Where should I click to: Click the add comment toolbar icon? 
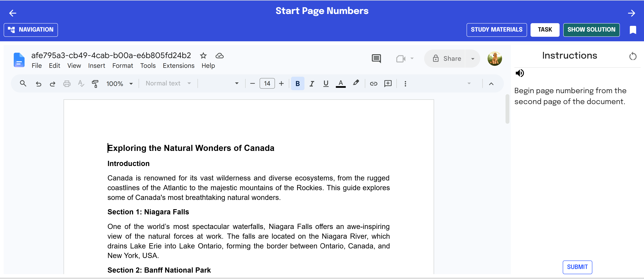388,83
